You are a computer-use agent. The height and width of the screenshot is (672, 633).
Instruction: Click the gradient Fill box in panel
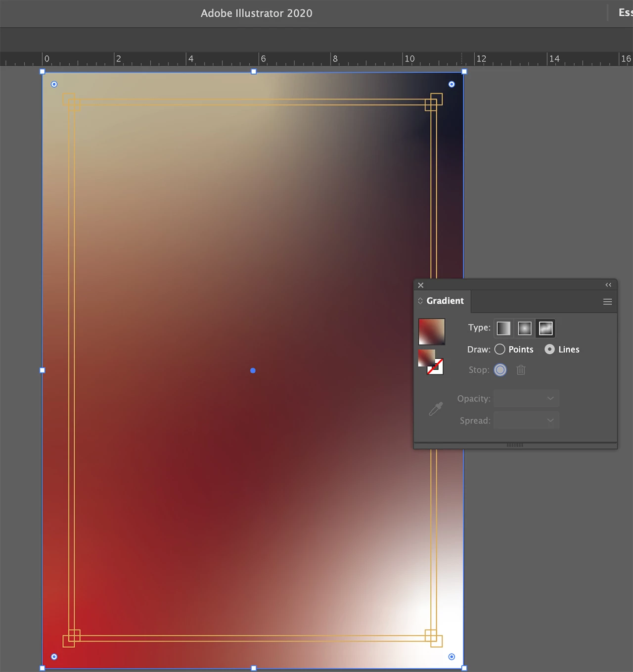426,358
